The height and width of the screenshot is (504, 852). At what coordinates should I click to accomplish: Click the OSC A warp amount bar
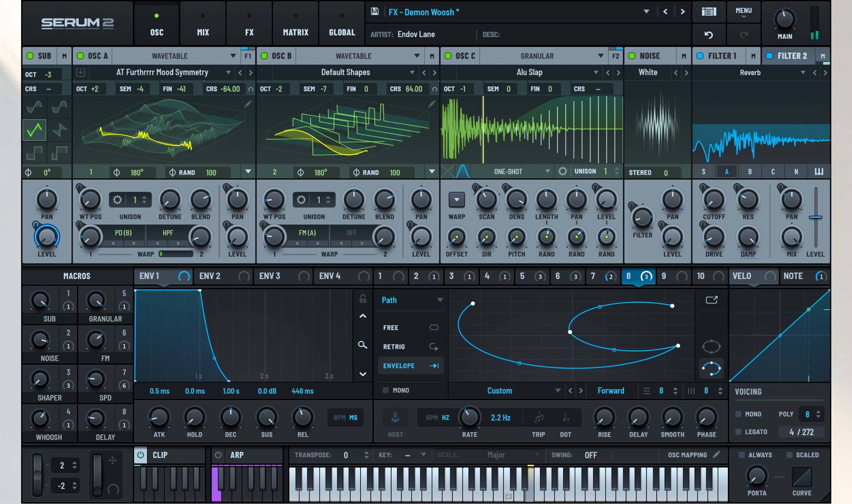click(176, 254)
